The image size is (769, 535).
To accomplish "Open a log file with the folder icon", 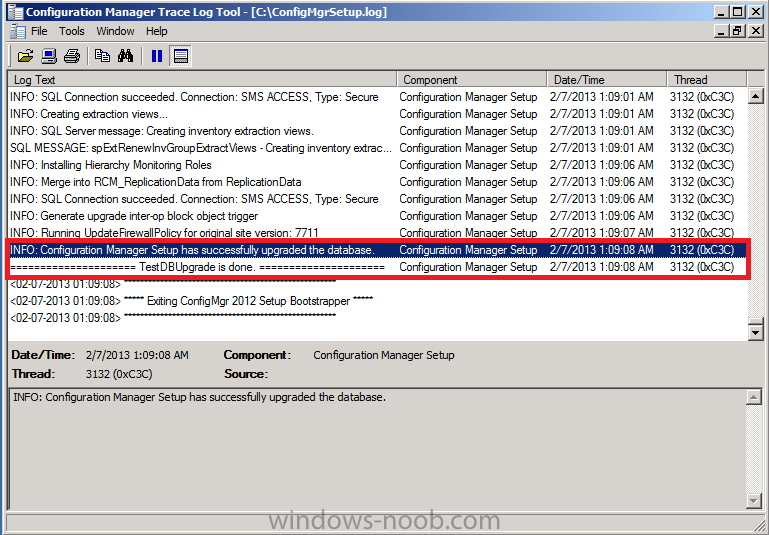I will click(26, 56).
